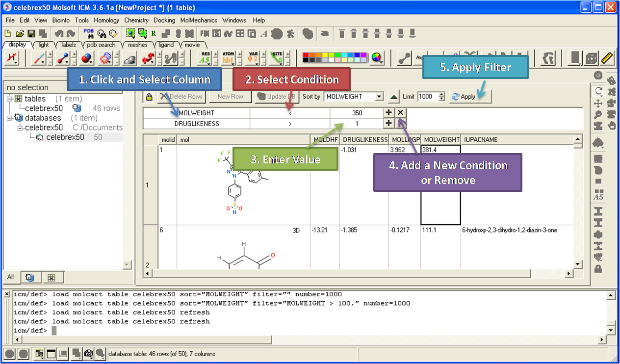The width and height of the screenshot is (620, 364).
Task: Open the Docking menu
Action: click(x=164, y=20)
